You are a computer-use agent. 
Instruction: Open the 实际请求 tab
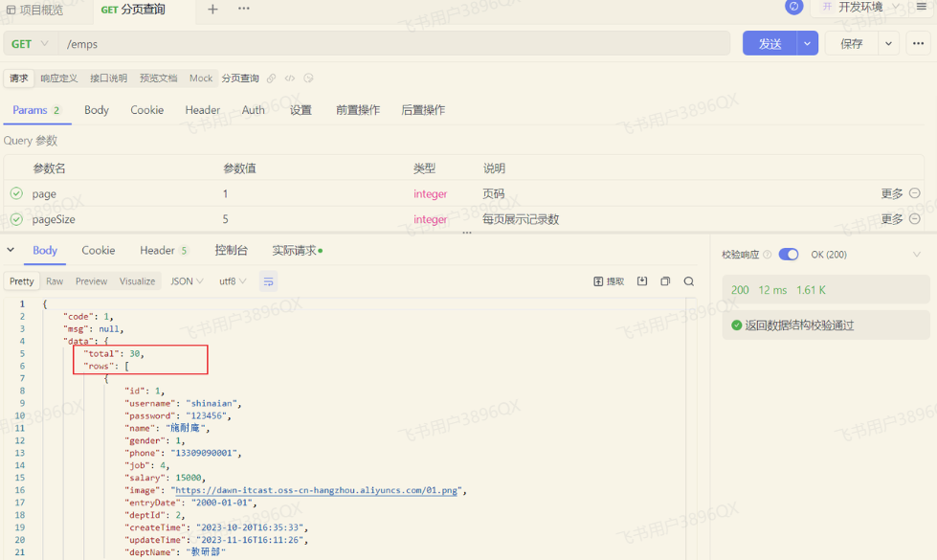[x=297, y=251]
